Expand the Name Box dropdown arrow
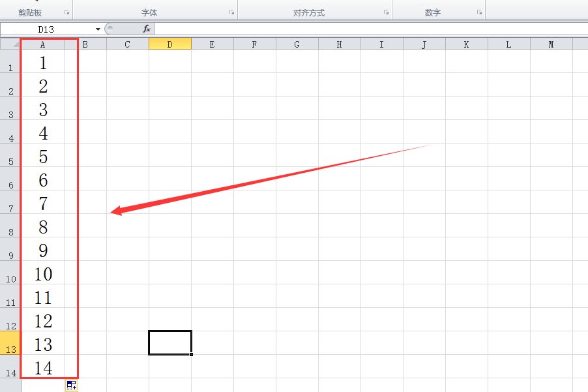The height and width of the screenshot is (392, 588). click(98, 29)
